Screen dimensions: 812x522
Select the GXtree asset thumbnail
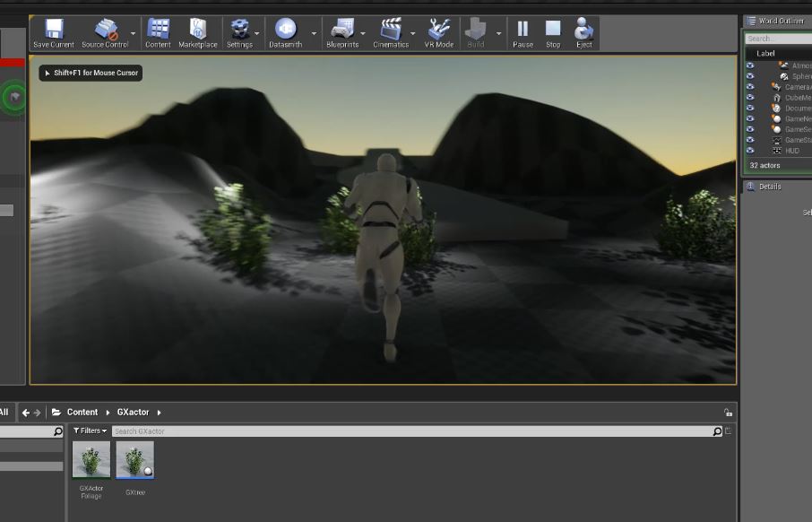click(x=134, y=460)
